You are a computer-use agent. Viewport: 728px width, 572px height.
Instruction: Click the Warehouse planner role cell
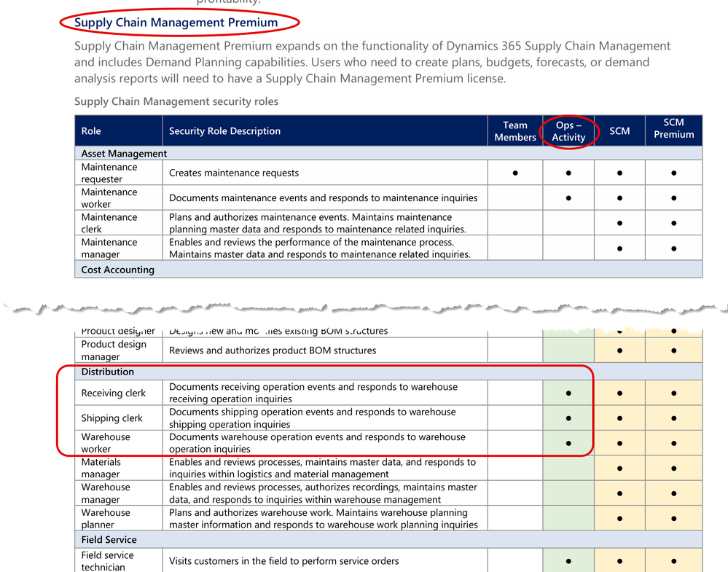tap(118, 518)
